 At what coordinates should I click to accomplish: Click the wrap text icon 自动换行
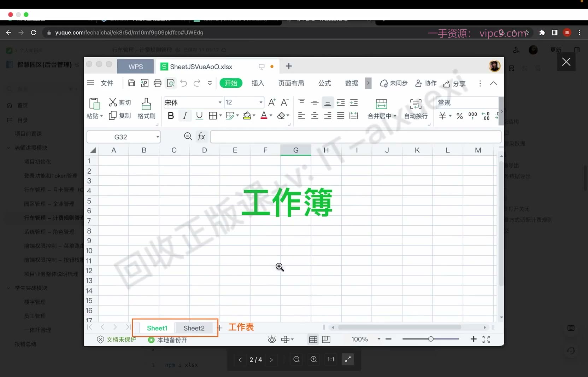[x=416, y=104]
